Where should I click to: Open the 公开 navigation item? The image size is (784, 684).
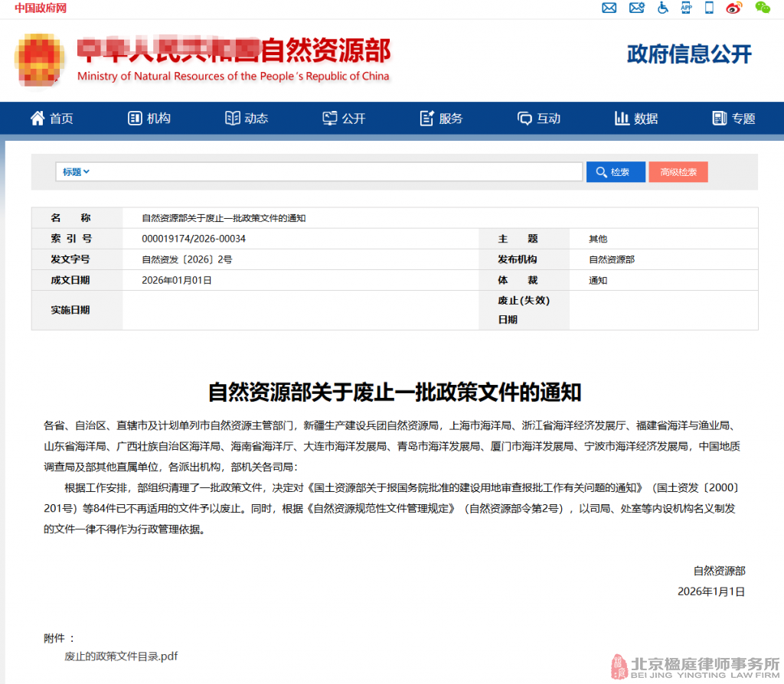[345, 119]
